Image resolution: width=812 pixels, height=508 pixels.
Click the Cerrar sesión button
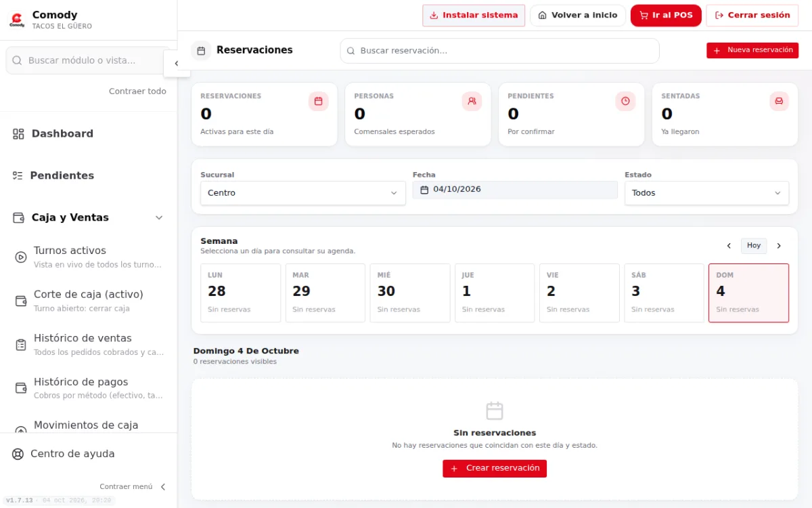(752, 16)
